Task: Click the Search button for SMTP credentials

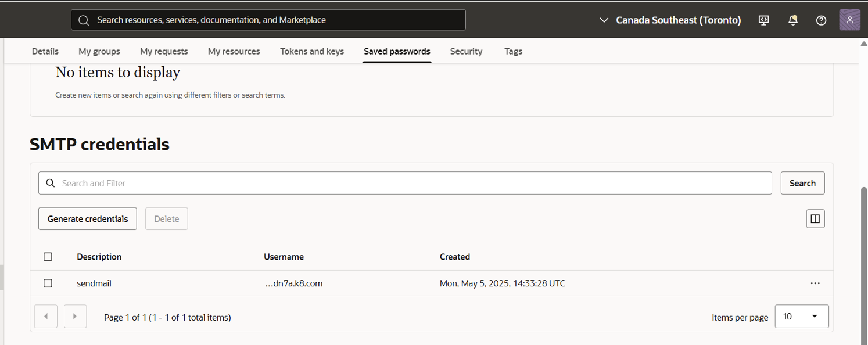Action: point(802,183)
